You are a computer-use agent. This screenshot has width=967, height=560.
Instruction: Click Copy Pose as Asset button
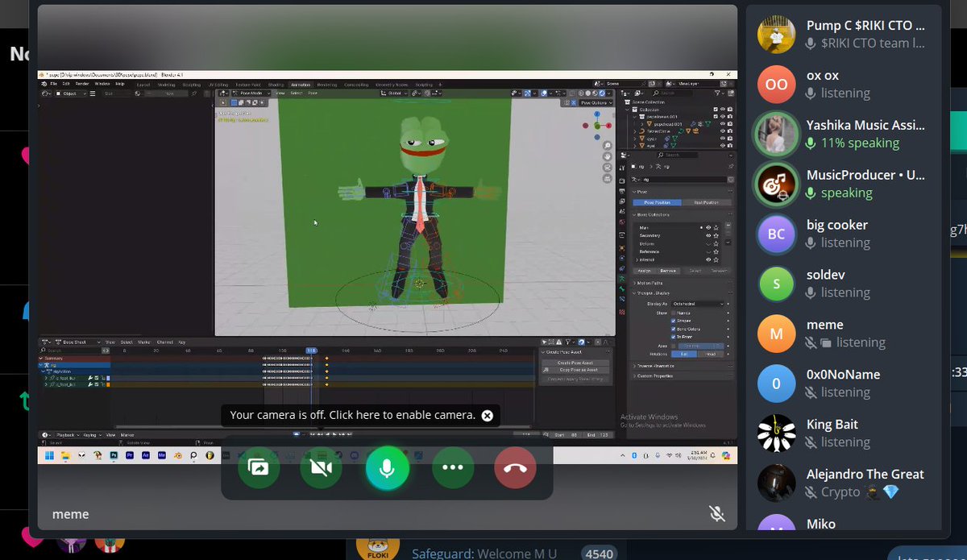(x=575, y=371)
